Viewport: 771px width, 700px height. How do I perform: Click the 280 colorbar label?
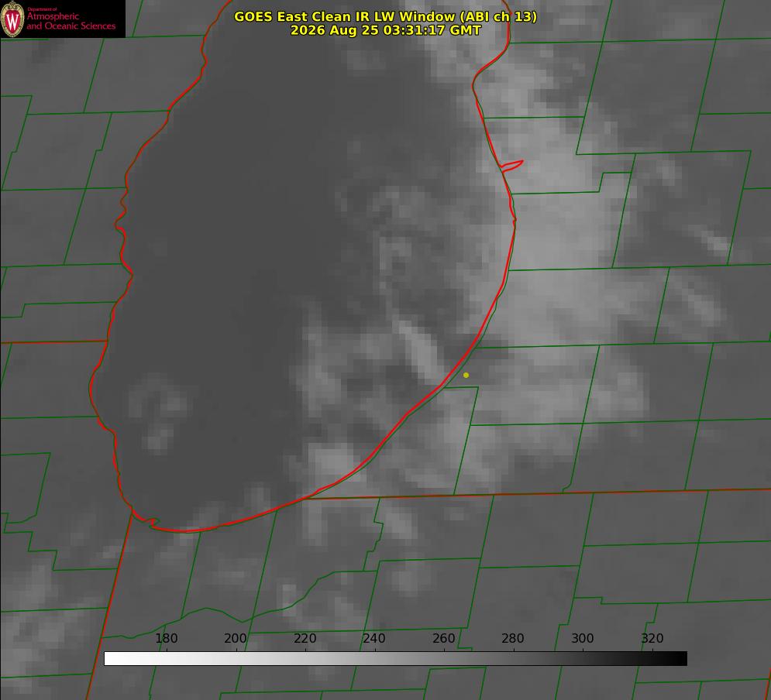click(x=512, y=638)
